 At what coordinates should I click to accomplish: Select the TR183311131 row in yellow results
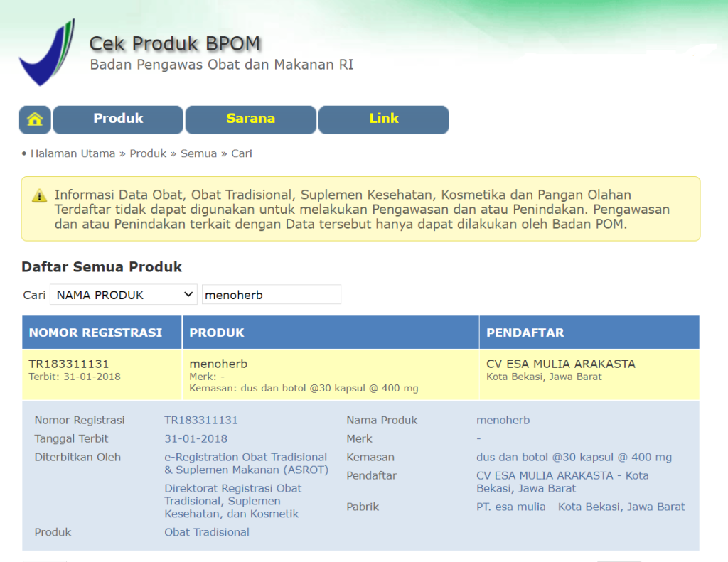pos(69,364)
